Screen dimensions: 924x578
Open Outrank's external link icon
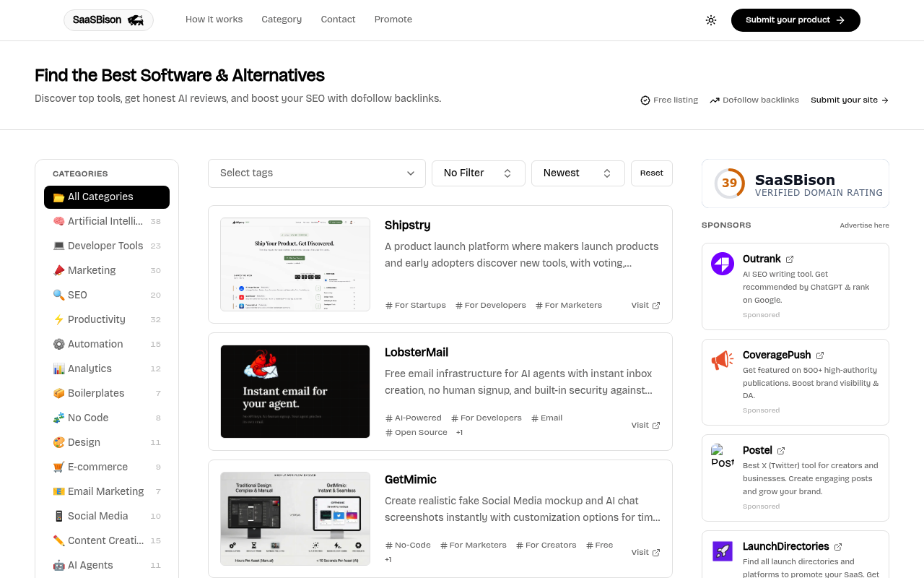click(790, 259)
